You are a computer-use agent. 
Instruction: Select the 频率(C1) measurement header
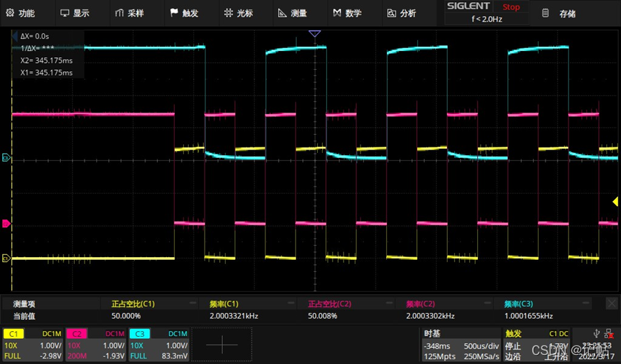[224, 304]
